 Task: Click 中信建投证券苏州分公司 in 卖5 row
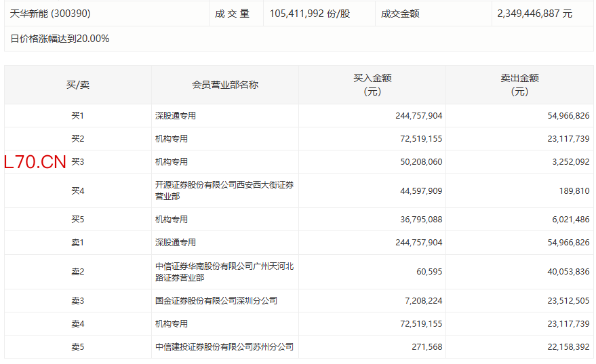coord(224,347)
